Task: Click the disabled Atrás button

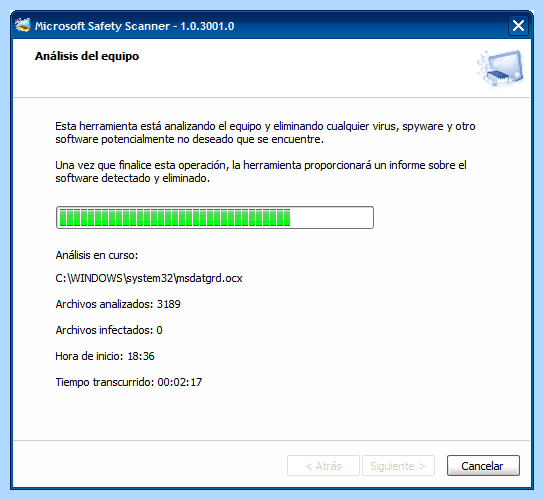Action: click(323, 465)
